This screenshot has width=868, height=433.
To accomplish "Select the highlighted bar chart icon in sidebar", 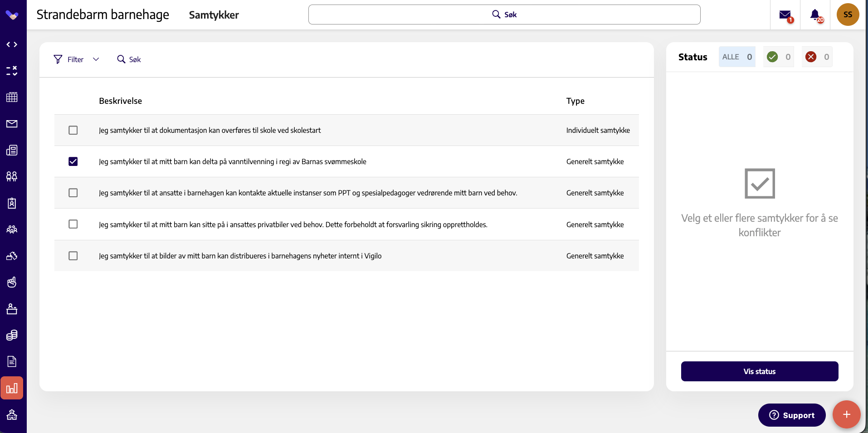I will 12,388.
